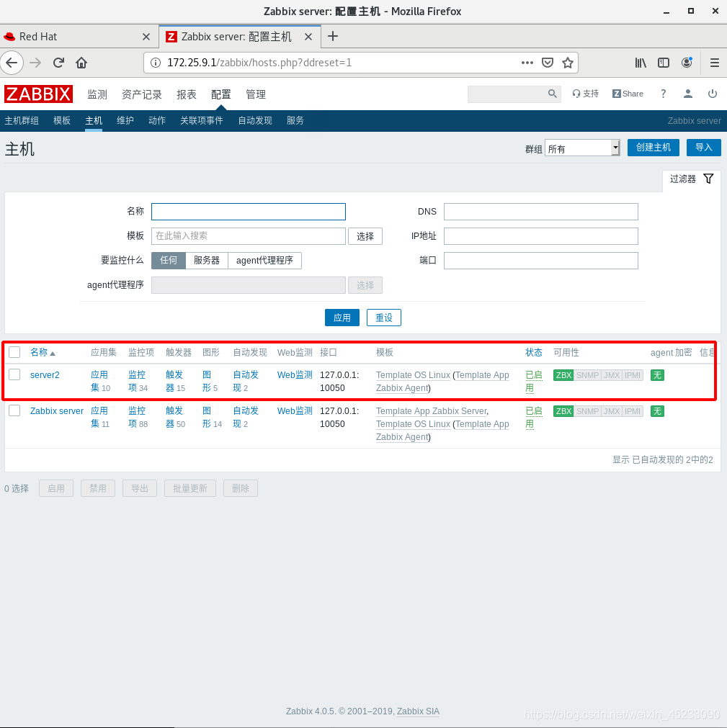Open a new browser tab with plus icon

(333, 36)
